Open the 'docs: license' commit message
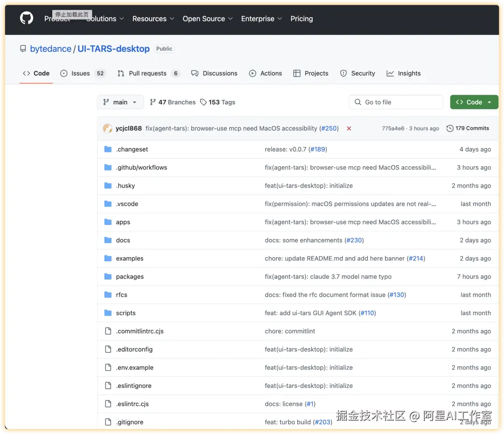The image size is (504, 434). [x=284, y=404]
